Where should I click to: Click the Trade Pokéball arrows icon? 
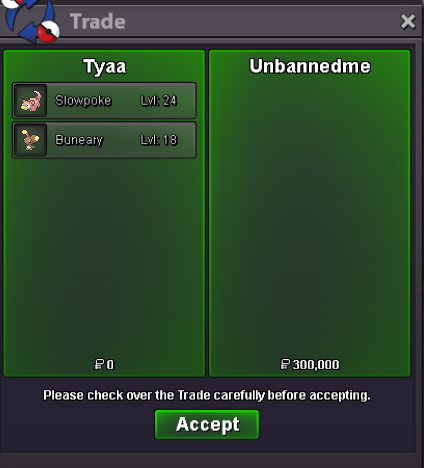tap(32, 21)
